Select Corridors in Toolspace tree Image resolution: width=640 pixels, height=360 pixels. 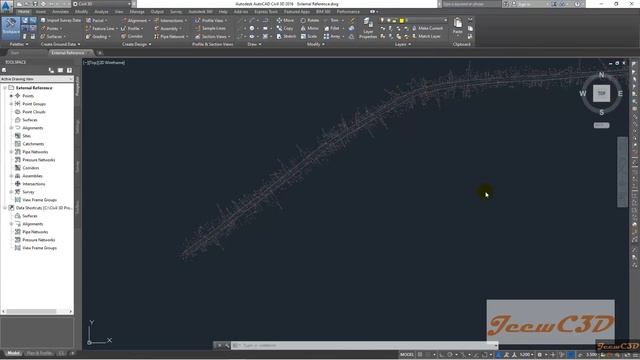point(31,168)
